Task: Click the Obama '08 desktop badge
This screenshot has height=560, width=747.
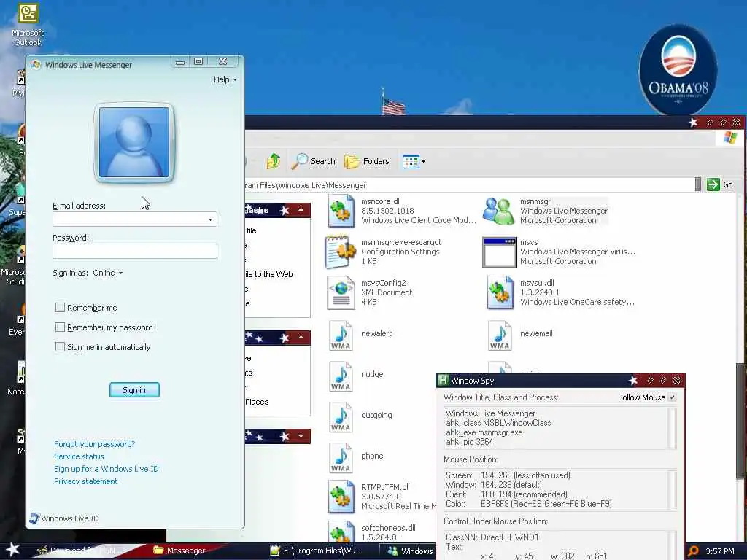Action: 678,69
